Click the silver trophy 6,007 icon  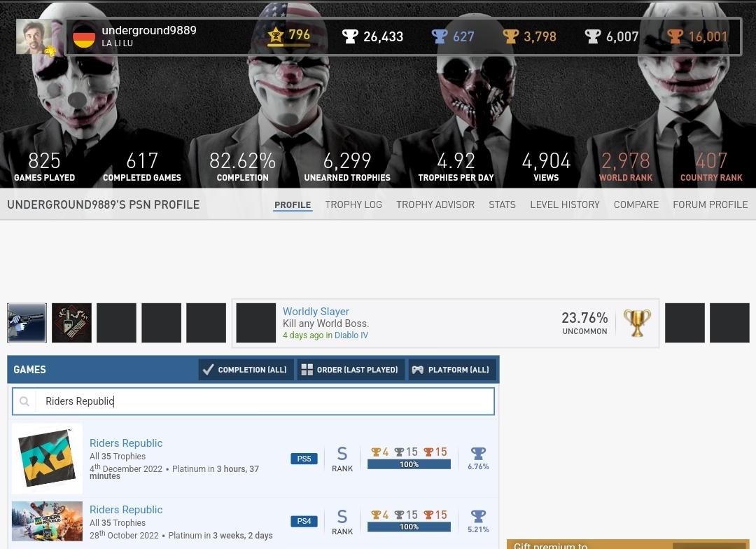pyautogui.click(x=593, y=36)
